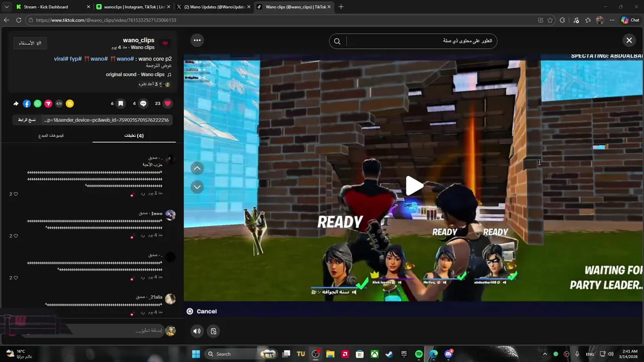Like Jmoo's comment with its heart

pos(16,236)
